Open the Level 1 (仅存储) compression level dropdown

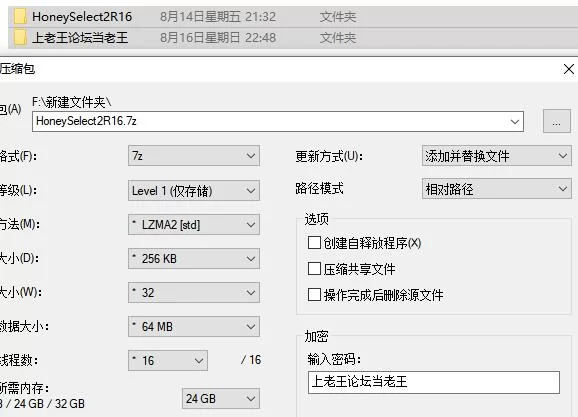tap(194, 191)
